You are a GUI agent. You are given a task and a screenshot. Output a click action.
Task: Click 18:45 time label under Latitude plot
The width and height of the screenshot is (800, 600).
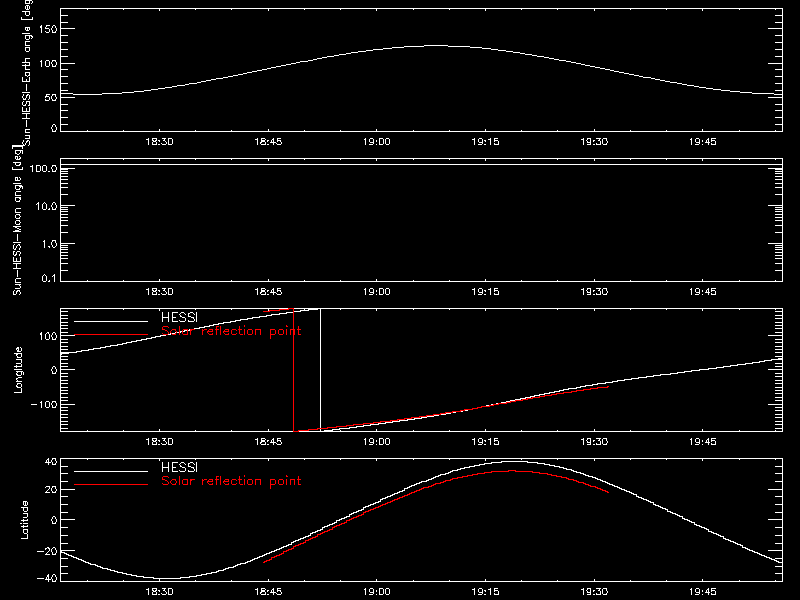(268, 592)
